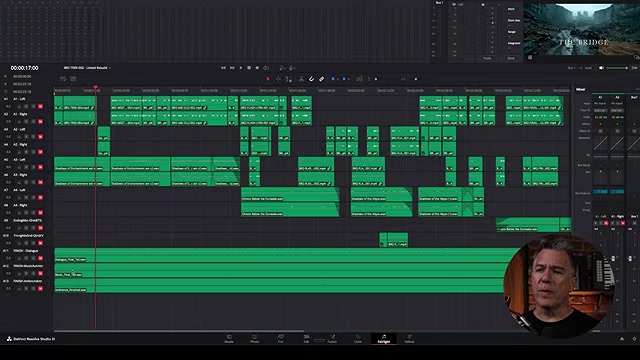Arm track A1 - Left for recording
This screenshot has width=640, height=360.
(27, 107)
